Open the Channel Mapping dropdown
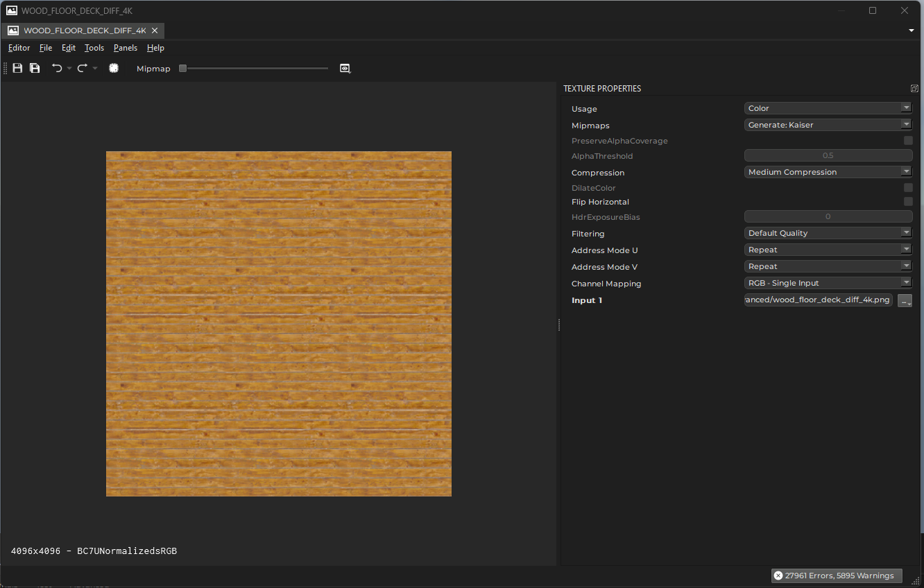 tap(828, 282)
